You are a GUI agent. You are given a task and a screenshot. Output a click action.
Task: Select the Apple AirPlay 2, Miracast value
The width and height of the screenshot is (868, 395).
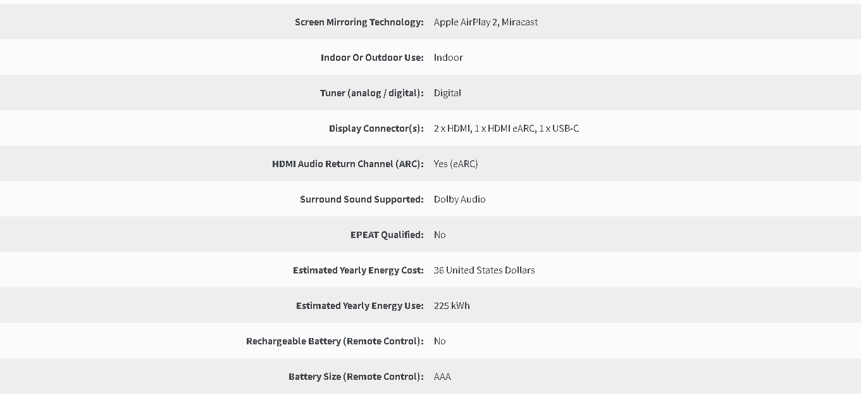(x=486, y=22)
